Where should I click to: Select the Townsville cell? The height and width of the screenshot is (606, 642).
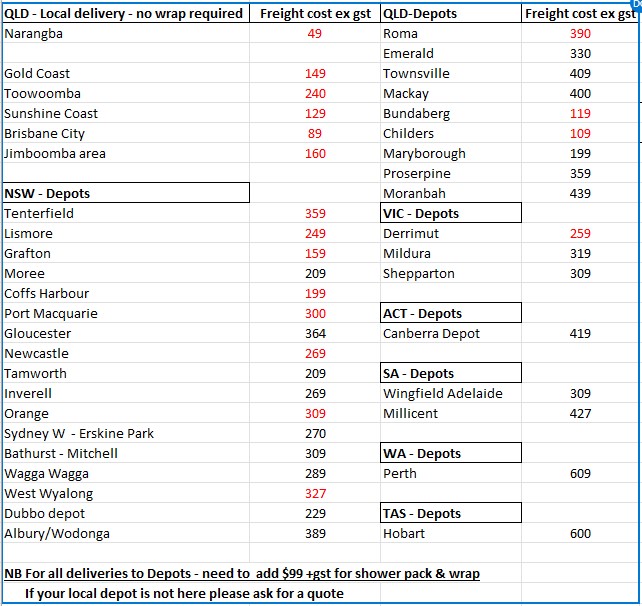pyautogui.click(x=451, y=73)
